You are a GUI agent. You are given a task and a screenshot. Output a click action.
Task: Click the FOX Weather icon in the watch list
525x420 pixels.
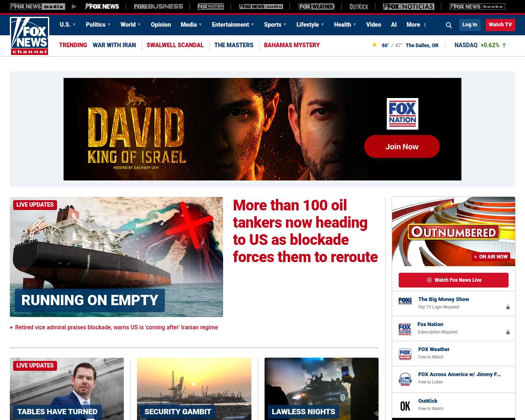405,354
